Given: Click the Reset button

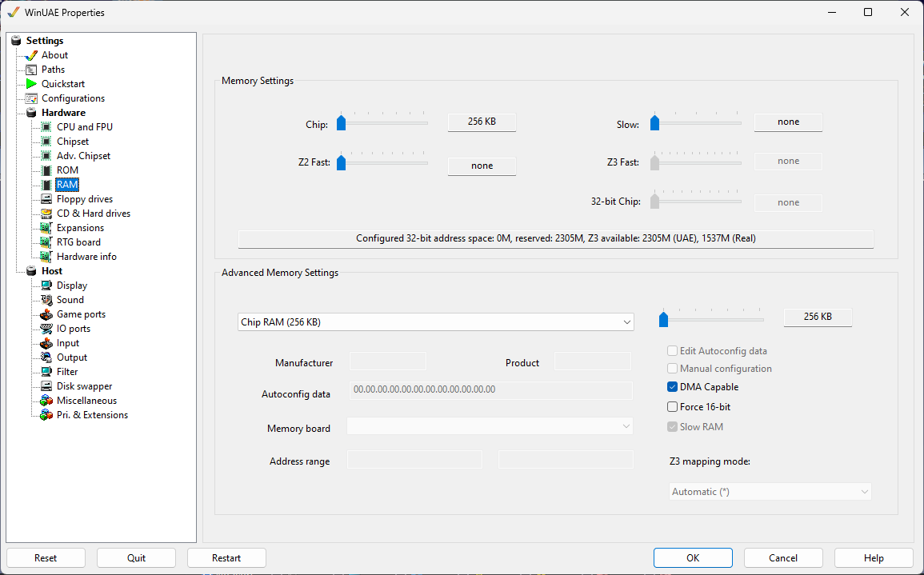Looking at the screenshot, I should point(46,558).
